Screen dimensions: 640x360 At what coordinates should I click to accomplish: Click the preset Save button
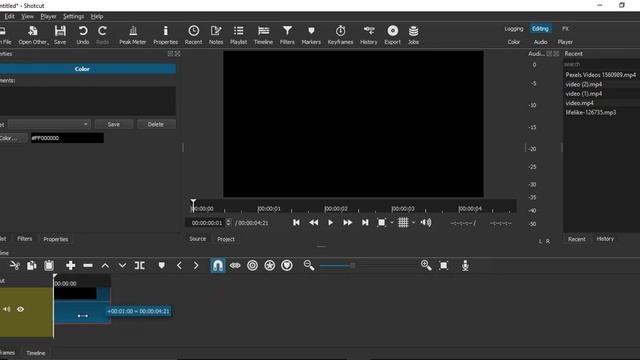pyautogui.click(x=113, y=124)
